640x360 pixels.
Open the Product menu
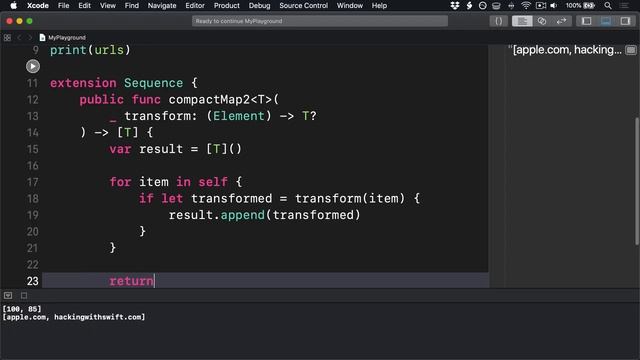click(x=227, y=6)
